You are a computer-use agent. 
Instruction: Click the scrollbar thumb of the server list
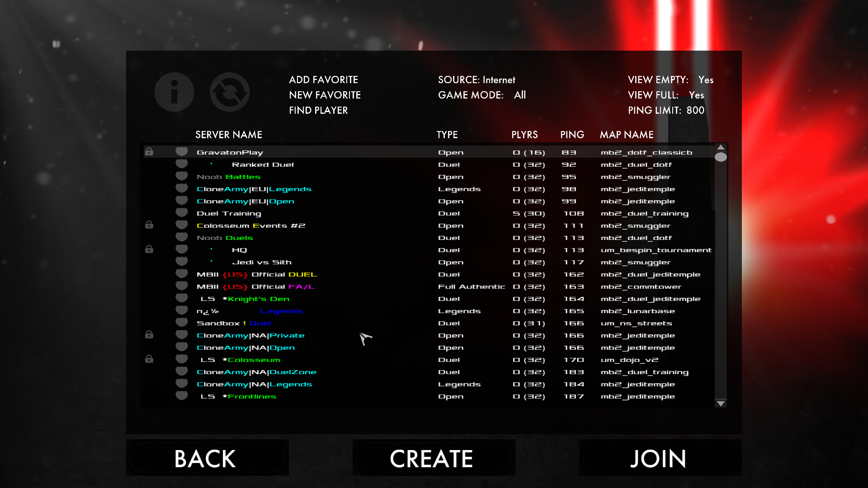tap(721, 157)
